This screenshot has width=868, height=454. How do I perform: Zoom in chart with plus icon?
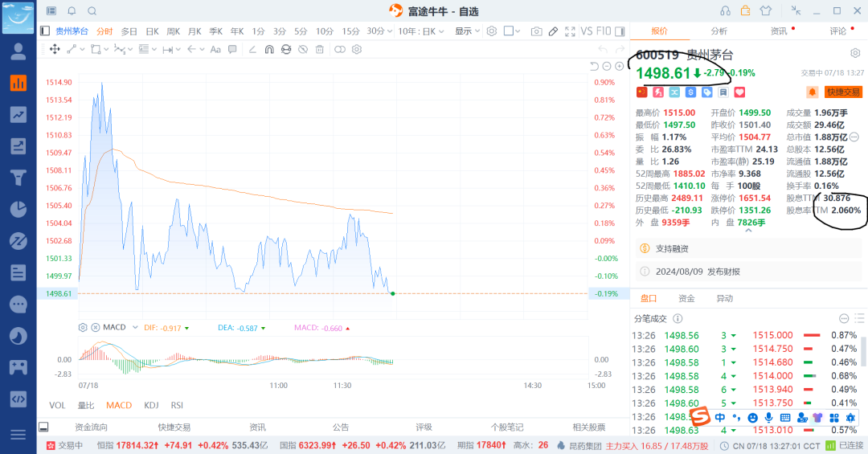[620, 67]
